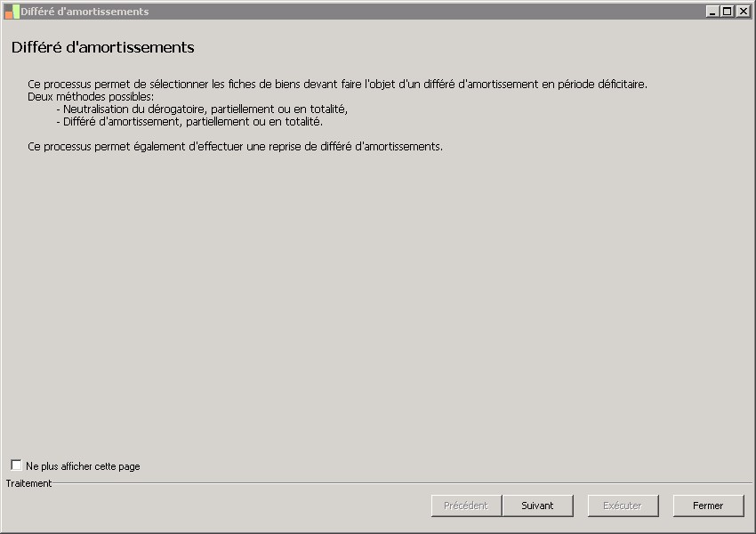The image size is (756, 534).
Task: Click the window title bar text
Action: point(84,12)
